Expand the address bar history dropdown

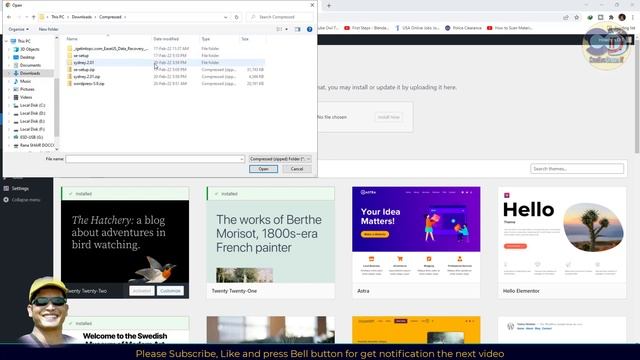point(226,17)
